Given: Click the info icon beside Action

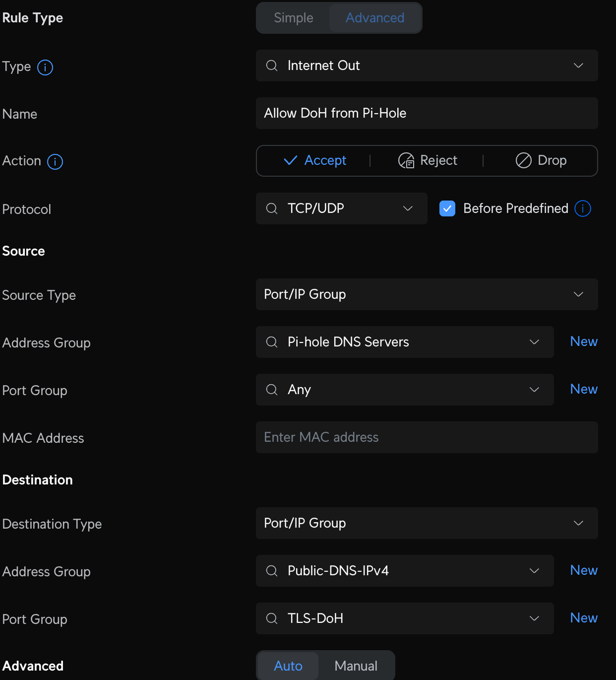Looking at the screenshot, I should 55,161.
